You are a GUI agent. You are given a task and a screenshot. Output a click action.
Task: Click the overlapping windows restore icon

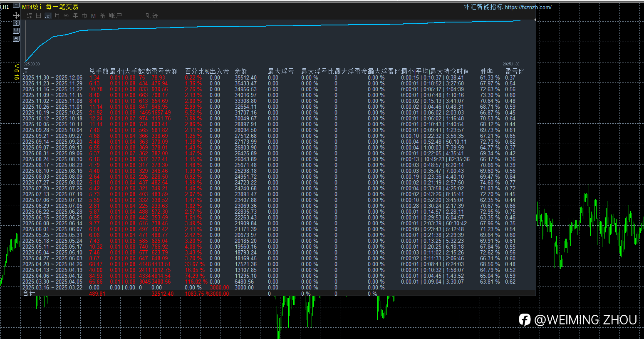coord(16,39)
